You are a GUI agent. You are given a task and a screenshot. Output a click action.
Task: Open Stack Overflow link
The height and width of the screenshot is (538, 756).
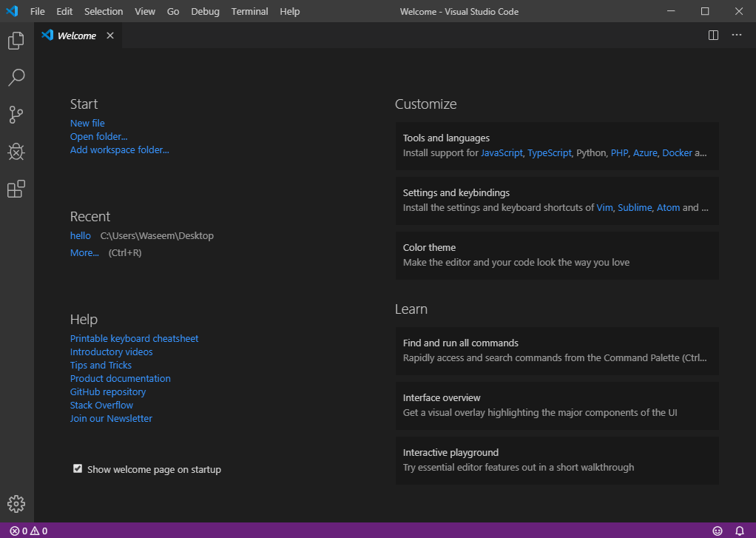[101, 405]
